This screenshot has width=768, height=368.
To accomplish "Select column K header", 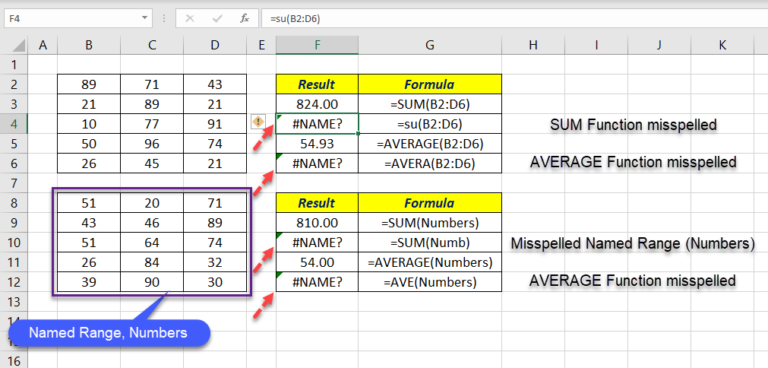I will pos(722,45).
